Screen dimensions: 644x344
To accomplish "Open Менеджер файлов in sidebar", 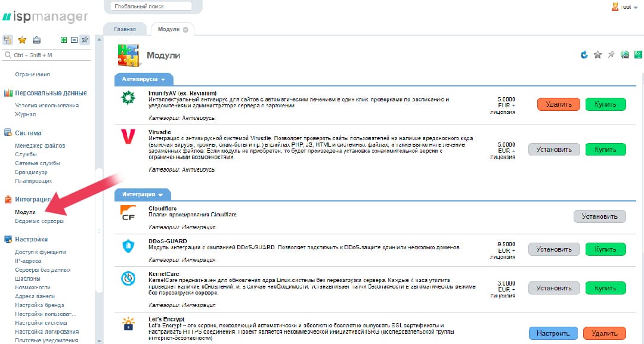I will click(x=40, y=145).
